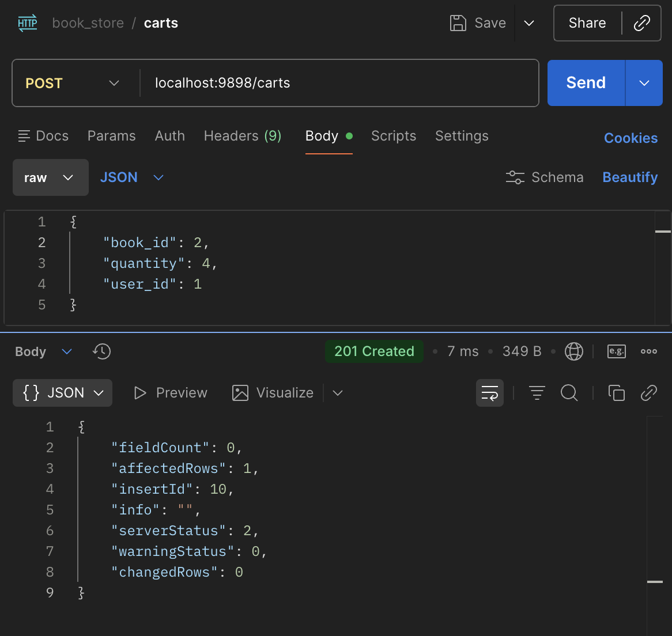
Task: Open the Cookies link
Action: point(631,138)
